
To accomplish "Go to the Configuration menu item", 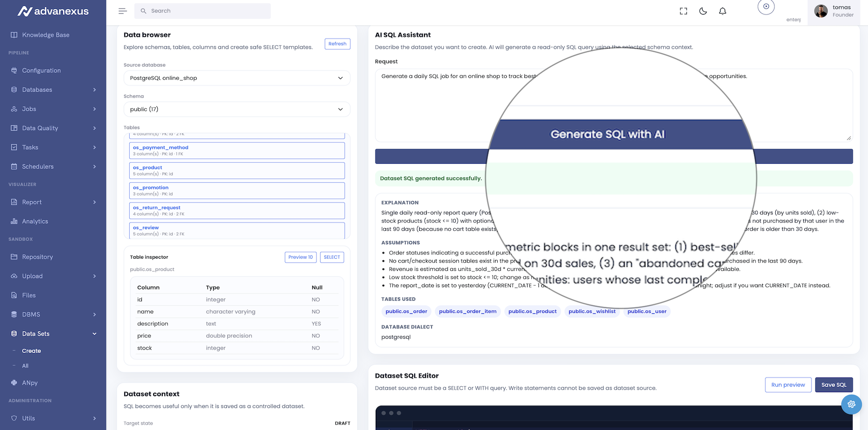I will click(x=41, y=71).
